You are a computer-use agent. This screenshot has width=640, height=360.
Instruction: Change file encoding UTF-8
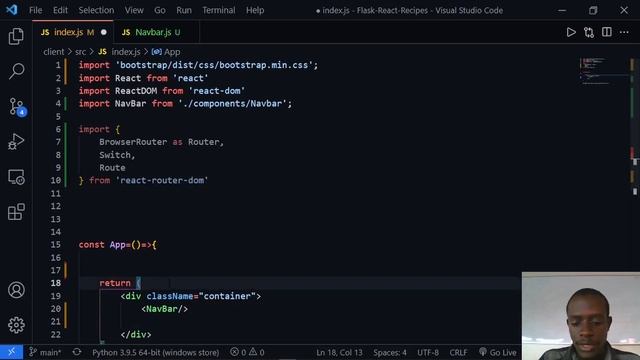428,352
